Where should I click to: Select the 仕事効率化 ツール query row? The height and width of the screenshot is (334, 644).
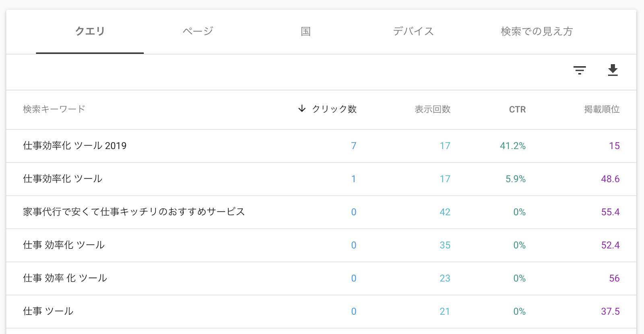(63, 179)
